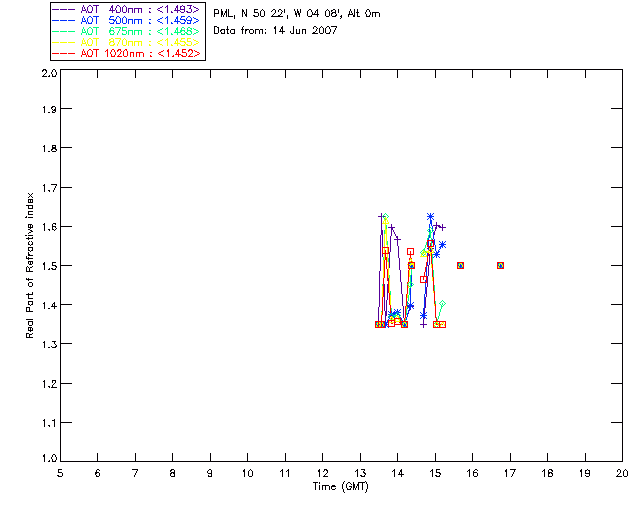Screen dimensions: 640x512
Task: Click the AOT 1020nm legend entry
Action: coord(126,53)
